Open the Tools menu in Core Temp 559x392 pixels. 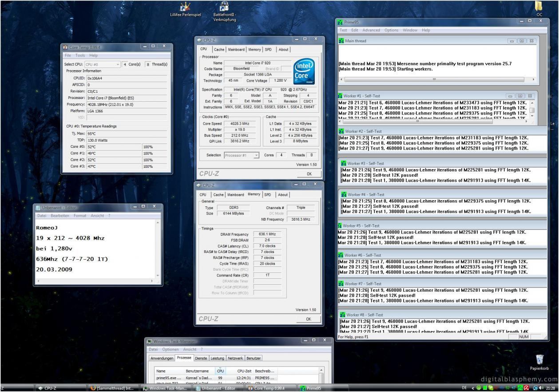(x=80, y=55)
